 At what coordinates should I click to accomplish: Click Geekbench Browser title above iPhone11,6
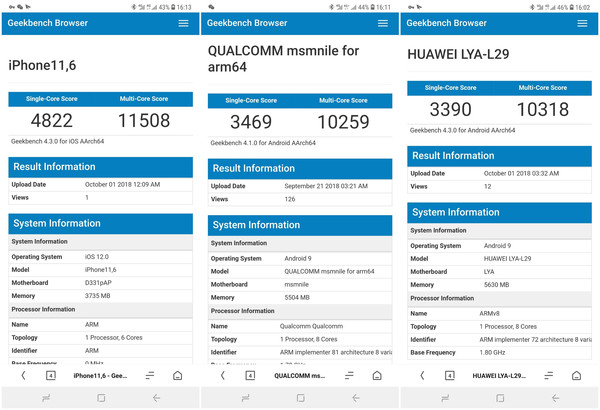pyautogui.click(x=47, y=23)
